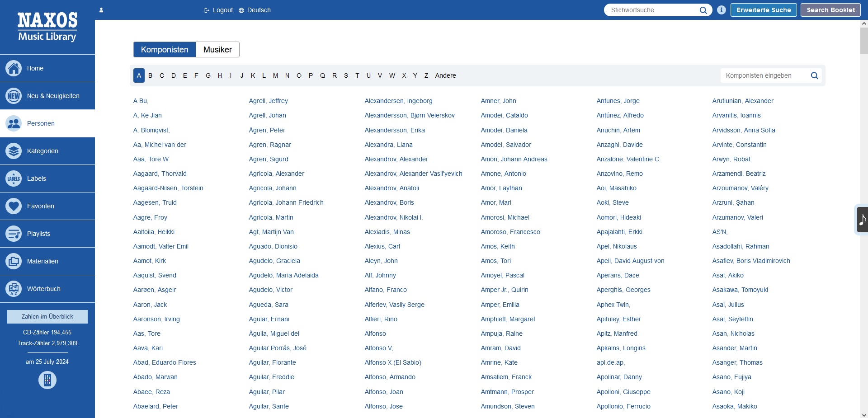The height and width of the screenshot is (418, 868).
Task: Click the info icon beside search bar
Action: pos(722,10)
